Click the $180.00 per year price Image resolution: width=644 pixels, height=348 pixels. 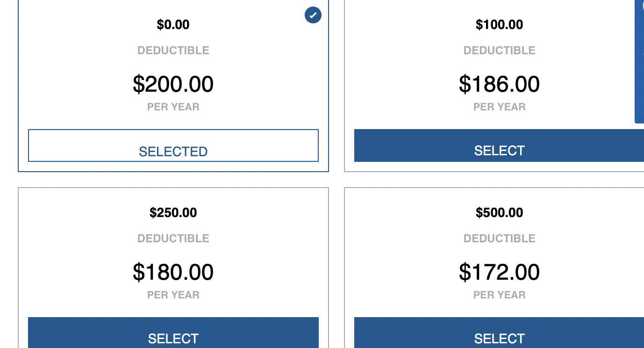pos(173,272)
